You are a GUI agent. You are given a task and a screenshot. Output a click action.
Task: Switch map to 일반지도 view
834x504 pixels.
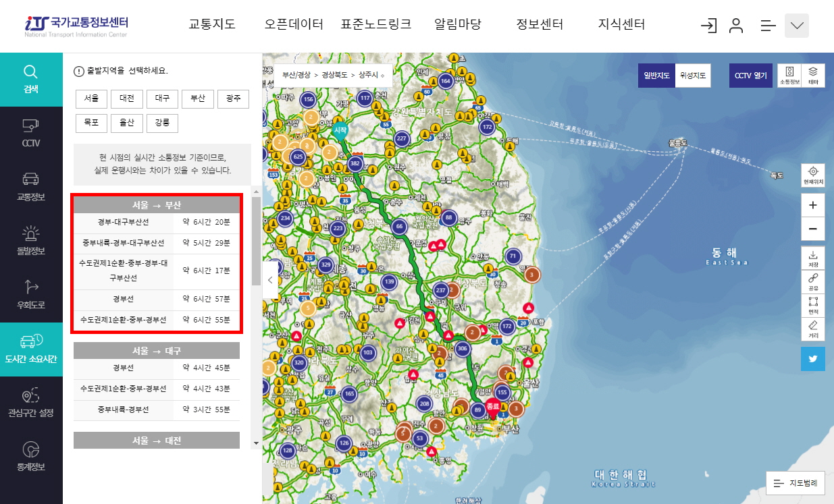pyautogui.click(x=656, y=76)
